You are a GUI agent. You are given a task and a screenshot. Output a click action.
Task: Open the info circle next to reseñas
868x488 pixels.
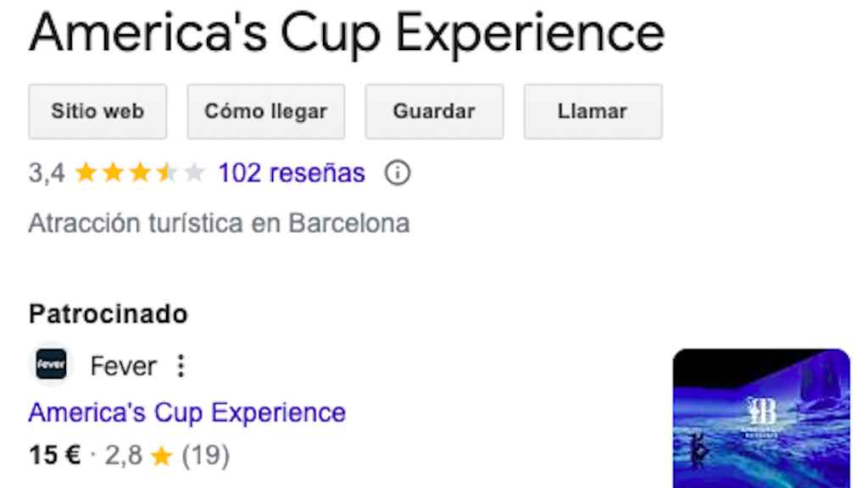click(x=397, y=173)
